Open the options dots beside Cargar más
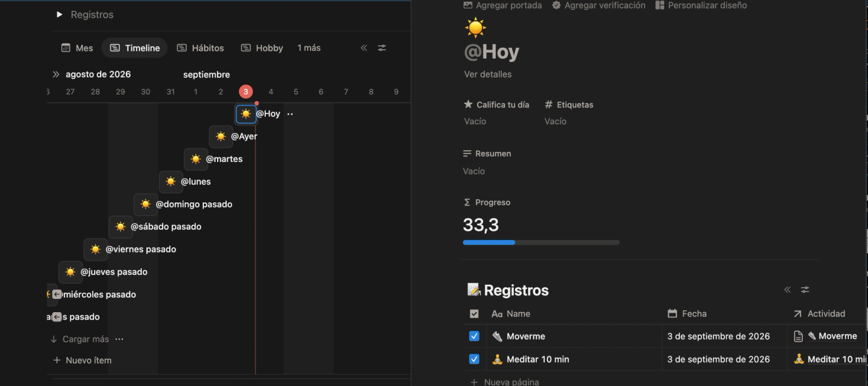 point(119,339)
